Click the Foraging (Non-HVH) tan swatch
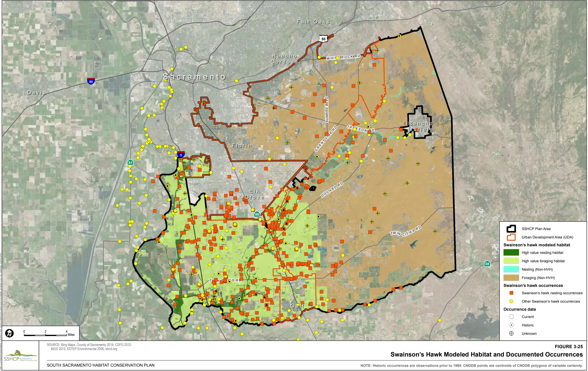This screenshot has height=371, width=588. click(511, 278)
